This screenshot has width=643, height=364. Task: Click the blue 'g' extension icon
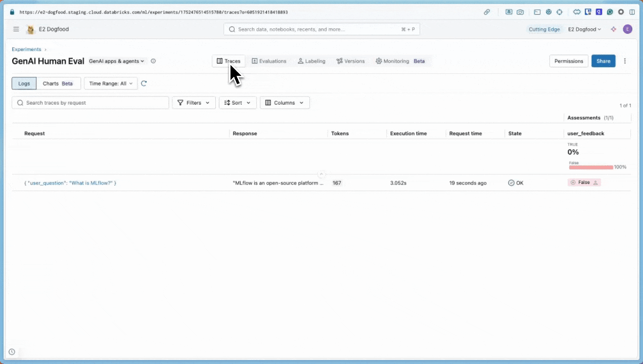[x=599, y=12]
